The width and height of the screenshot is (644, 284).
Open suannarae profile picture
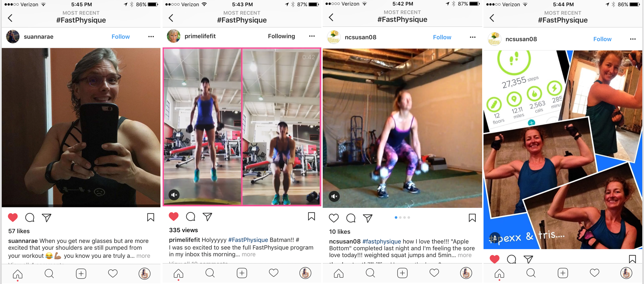13,37
